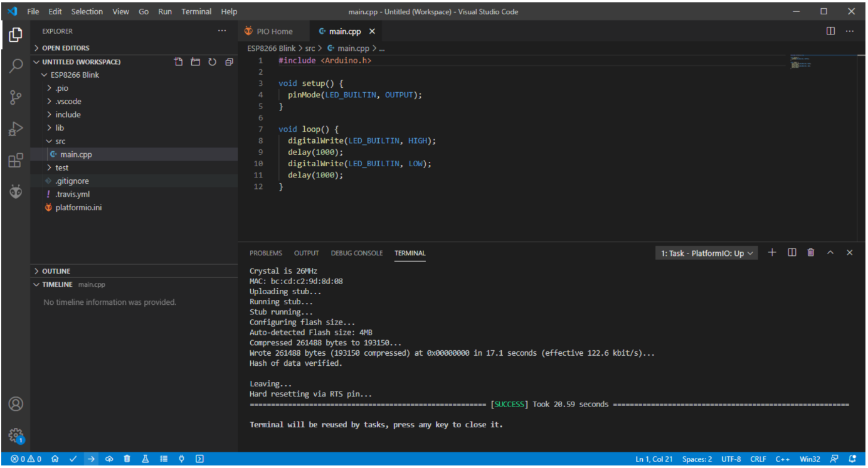Switch to the PIO Home tab

(268, 31)
